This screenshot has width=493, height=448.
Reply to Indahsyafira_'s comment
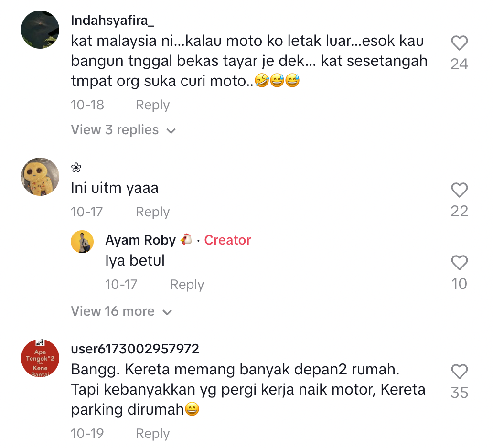152,105
